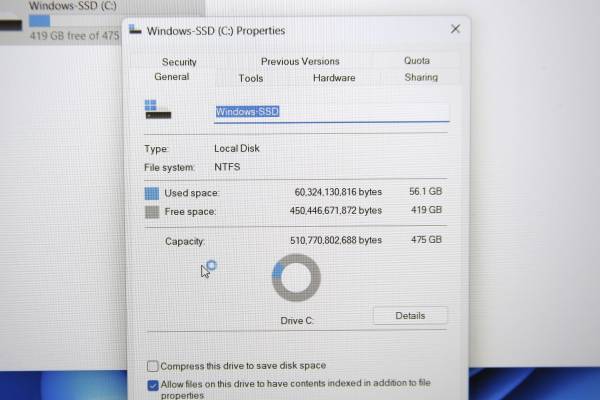The width and height of the screenshot is (600, 400).
Task: Click the 475 GB capacity value
Action: pos(426,240)
